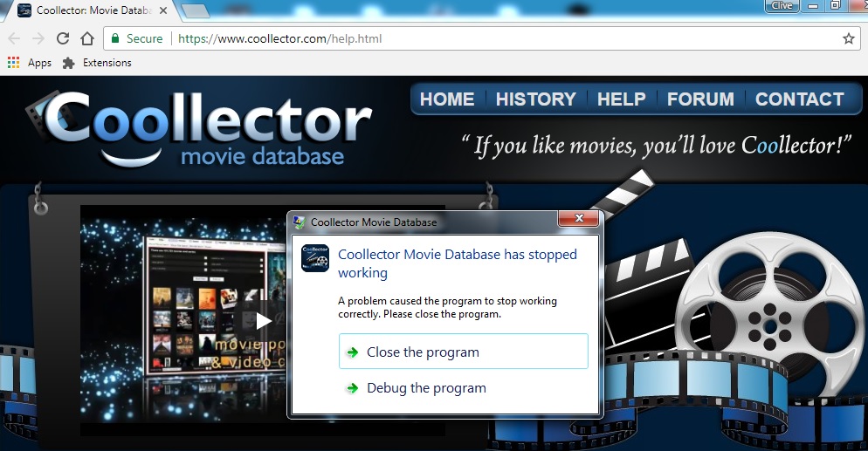Click the Coollector app icon in dialog

click(315, 258)
